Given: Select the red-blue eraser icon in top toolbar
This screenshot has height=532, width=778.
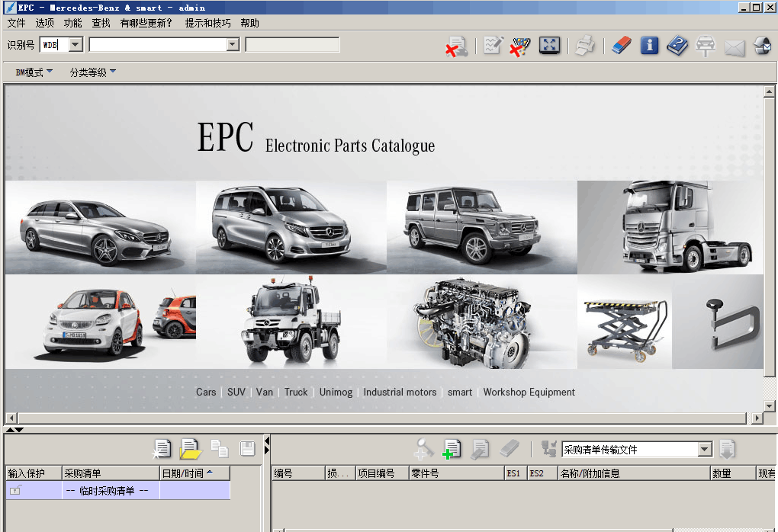Looking at the screenshot, I should (x=621, y=45).
